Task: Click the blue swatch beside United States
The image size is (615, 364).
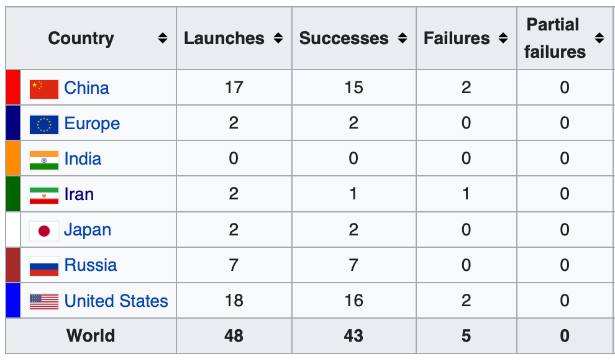Action: tap(13, 301)
